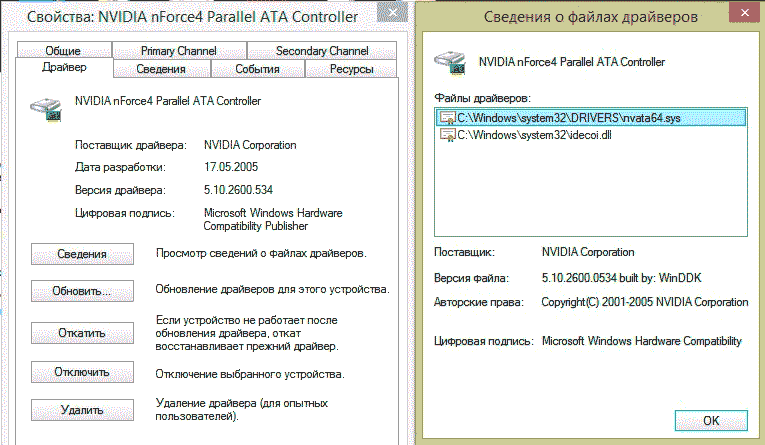Image resolution: width=765 pixels, height=445 pixels.
Task: Click the Просмотр сведений о файлах драйверов description
Action: coord(261,253)
